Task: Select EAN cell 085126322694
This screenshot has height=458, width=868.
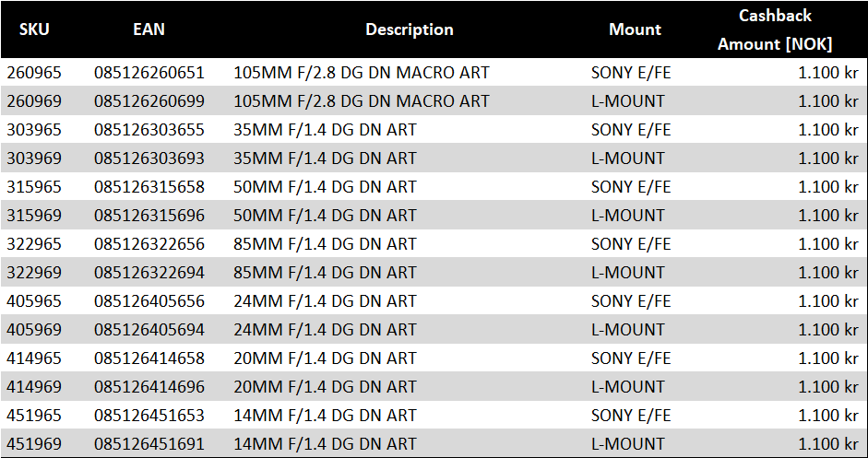Action: 149,273
